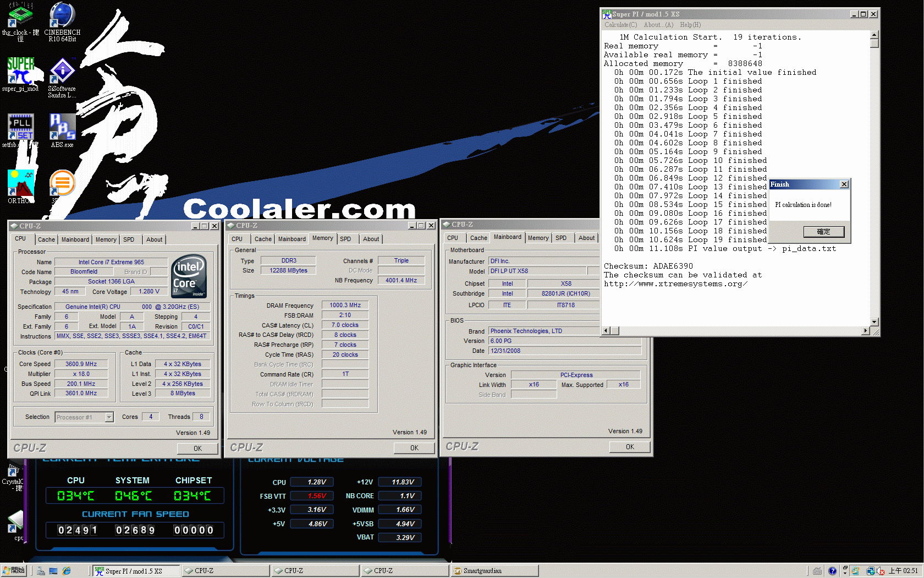Select SPD tab in middle CPU-Z window
The height and width of the screenshot is (578, 924).
(345, 239)
